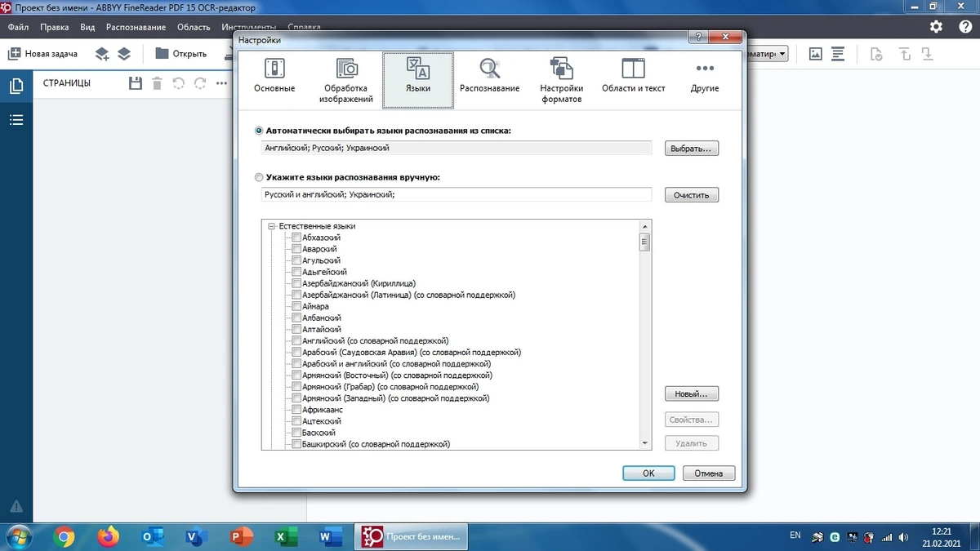Click the picture icon in main toolbar
This screenshot has width=980, height=551.
click(x=815, y=54)
